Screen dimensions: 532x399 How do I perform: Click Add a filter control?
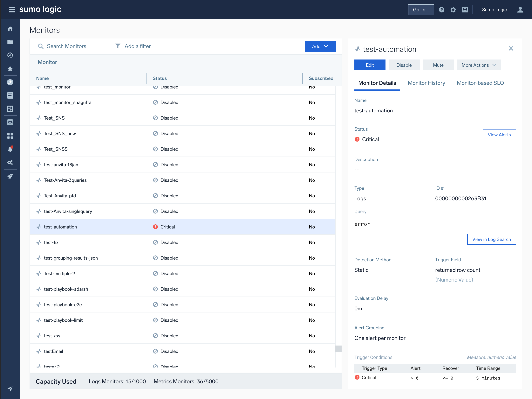tap(137, 46)
